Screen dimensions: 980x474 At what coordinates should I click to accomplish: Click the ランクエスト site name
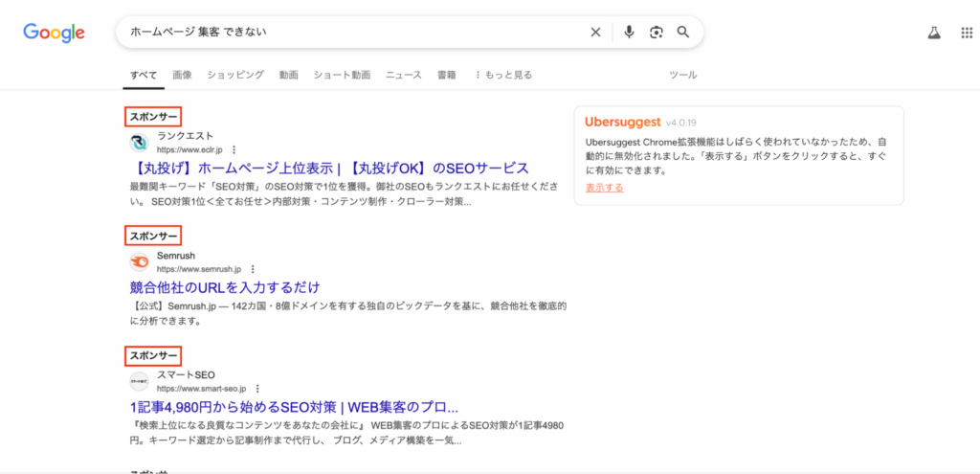point(185,136)
